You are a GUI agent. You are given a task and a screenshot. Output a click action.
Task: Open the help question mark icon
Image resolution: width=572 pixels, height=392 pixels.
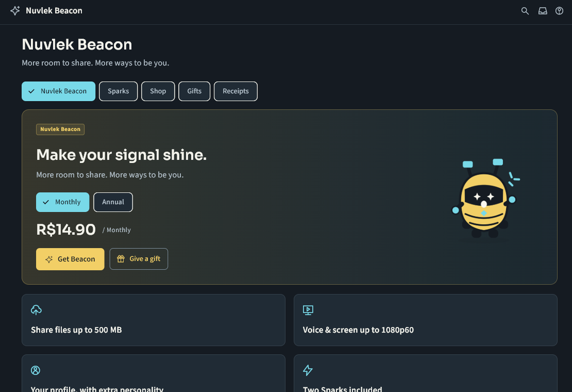(560, 11)
